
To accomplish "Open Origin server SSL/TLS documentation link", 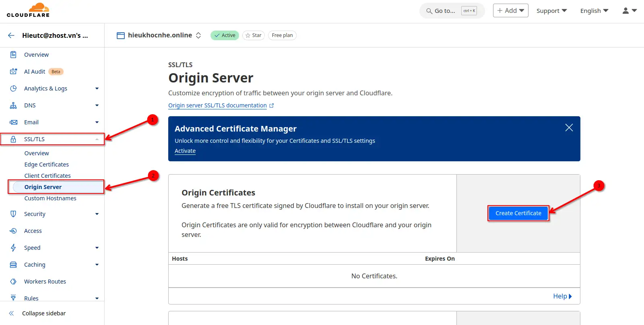I will point(217,105).
